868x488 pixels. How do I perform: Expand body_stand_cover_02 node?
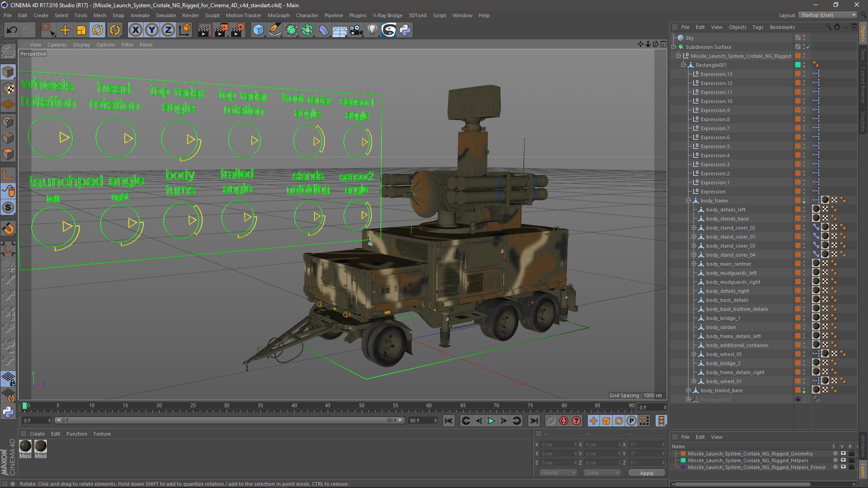click(x=693, y=228)
